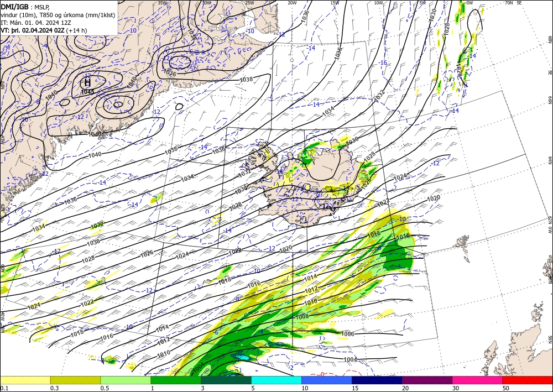The height and width of the screenshot is (392, 553).
Task: Click the '0.5' legend value
Action: [x=105, y=388]
